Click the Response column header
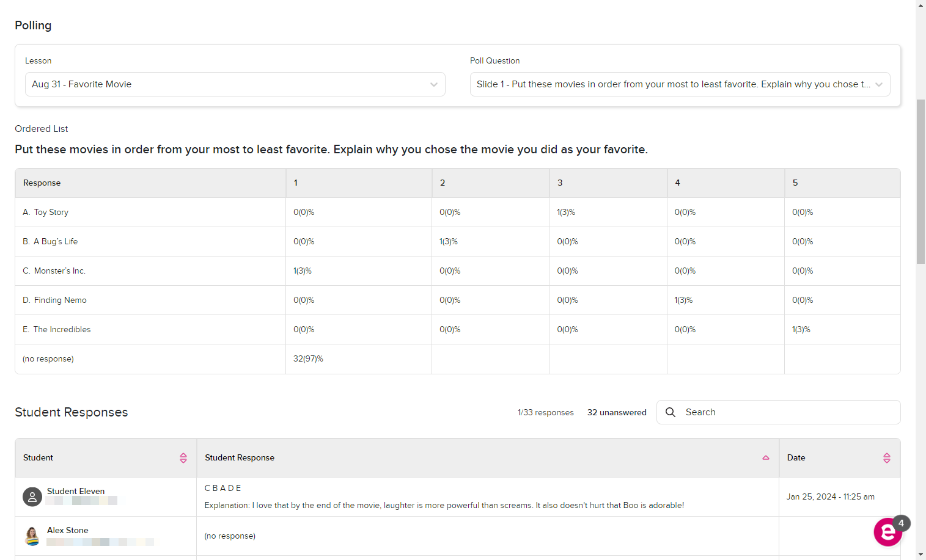Image resolution: width=926 pixels, height=560 pixels. coord(150,183)
